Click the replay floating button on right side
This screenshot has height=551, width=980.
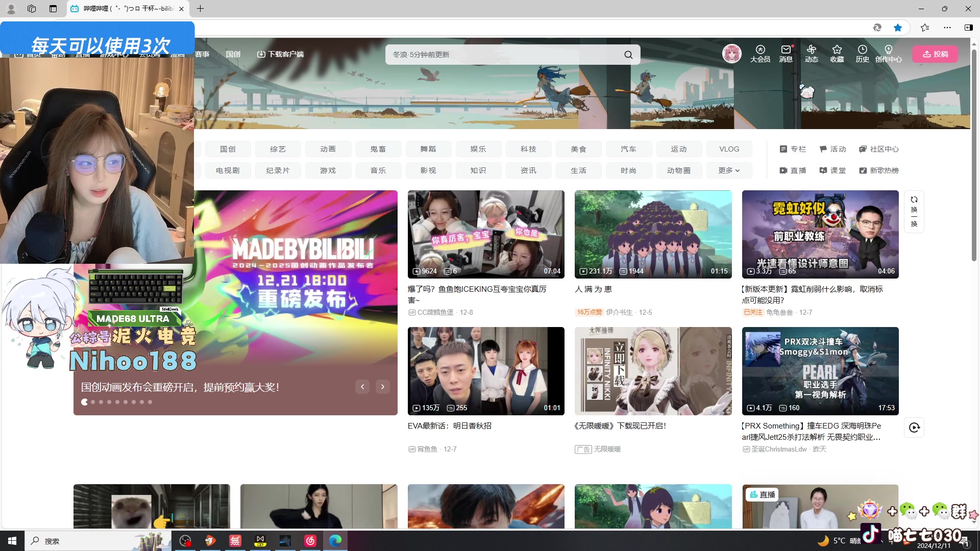[914, 428]
